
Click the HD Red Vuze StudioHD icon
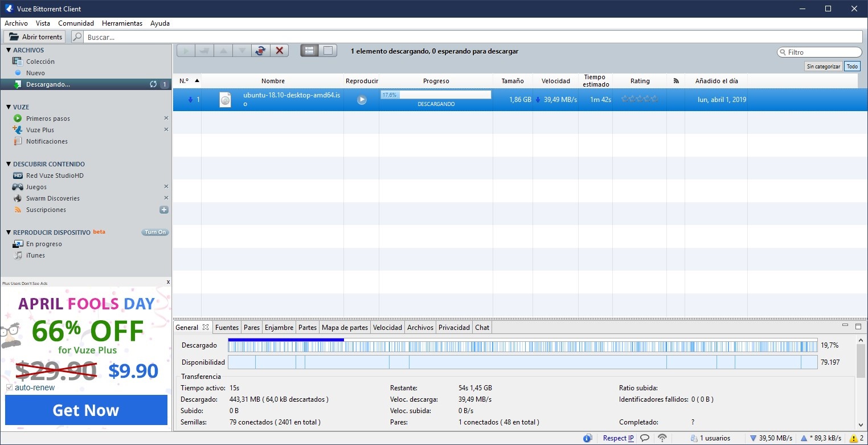tap(18, 175)
